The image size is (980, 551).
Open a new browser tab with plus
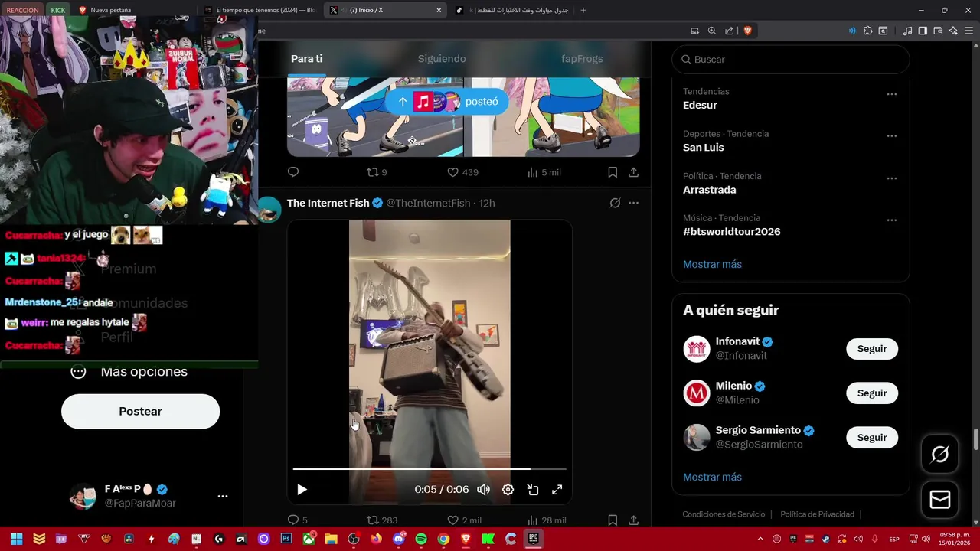pyautogui.click(x=583, y=10)
